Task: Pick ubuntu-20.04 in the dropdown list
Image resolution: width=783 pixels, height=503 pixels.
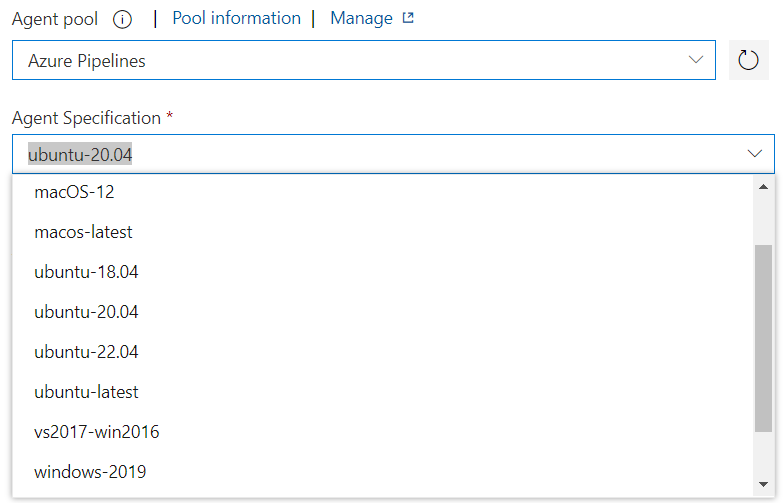Action: (383, 312)
